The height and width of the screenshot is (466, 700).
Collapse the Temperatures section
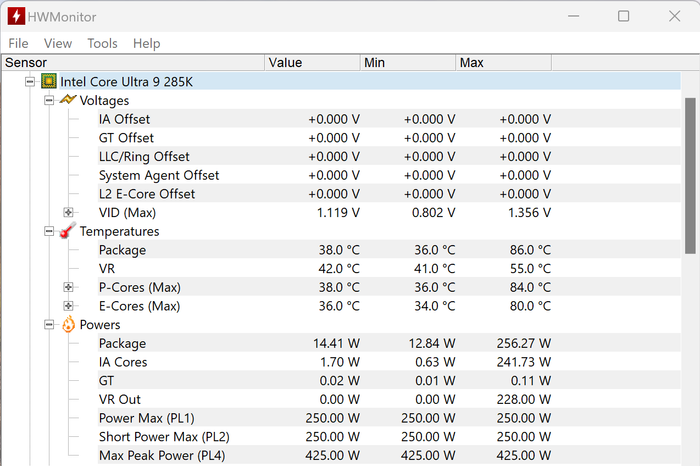tap(49, 231)
